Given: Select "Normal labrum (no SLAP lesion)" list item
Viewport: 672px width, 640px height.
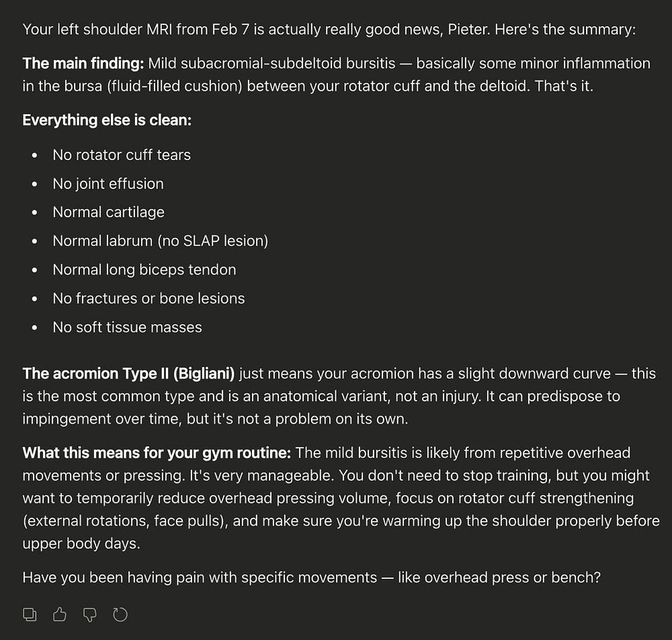Looking at the screenshot, I should pos(160,241).
